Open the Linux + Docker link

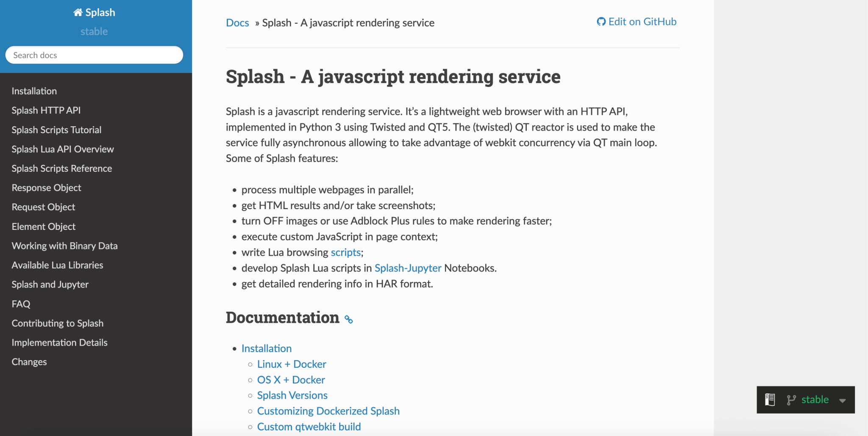(292, 364)
